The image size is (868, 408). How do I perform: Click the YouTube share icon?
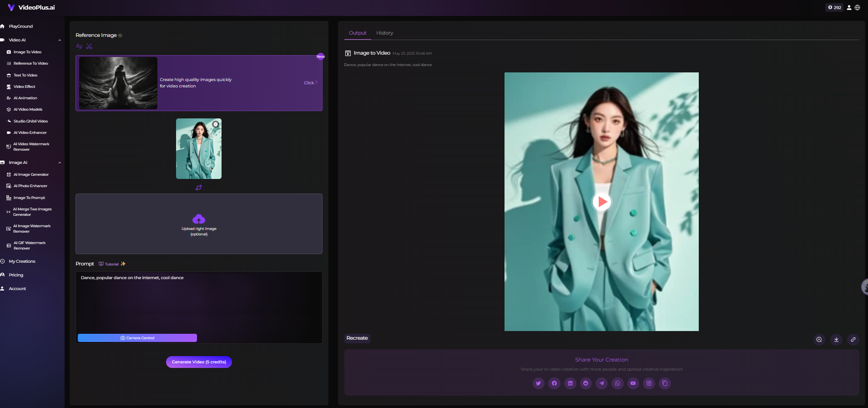pyautogui.click(x=633, y=383)
